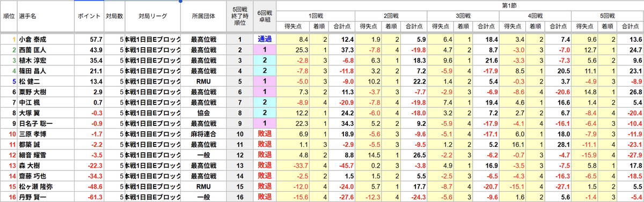Select the 4回戦 group header

(x=535, y=16)
